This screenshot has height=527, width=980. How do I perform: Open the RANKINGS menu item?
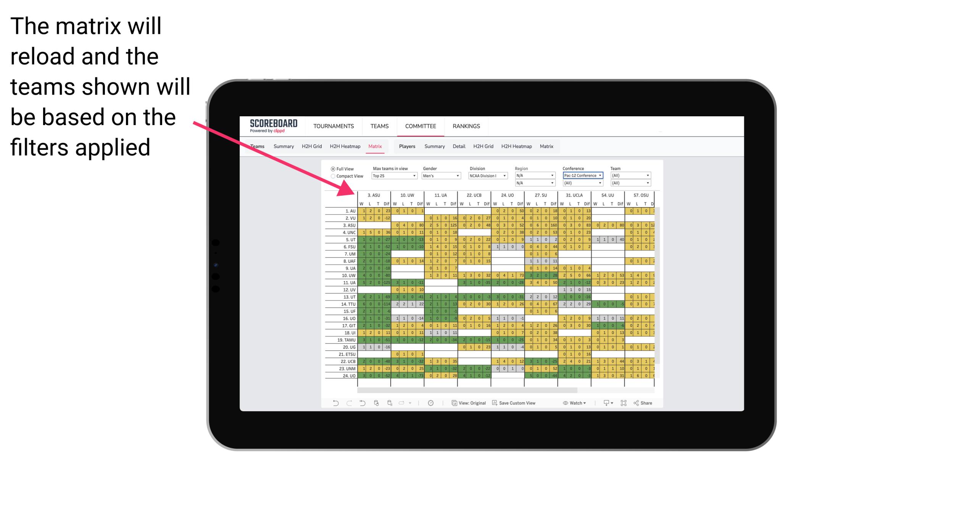pyautogui.click(x=466, y=126)
